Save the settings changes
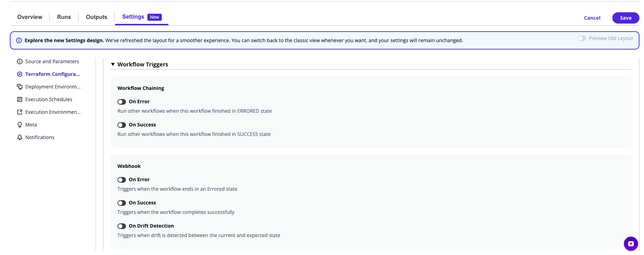 [x=625, y=18]
